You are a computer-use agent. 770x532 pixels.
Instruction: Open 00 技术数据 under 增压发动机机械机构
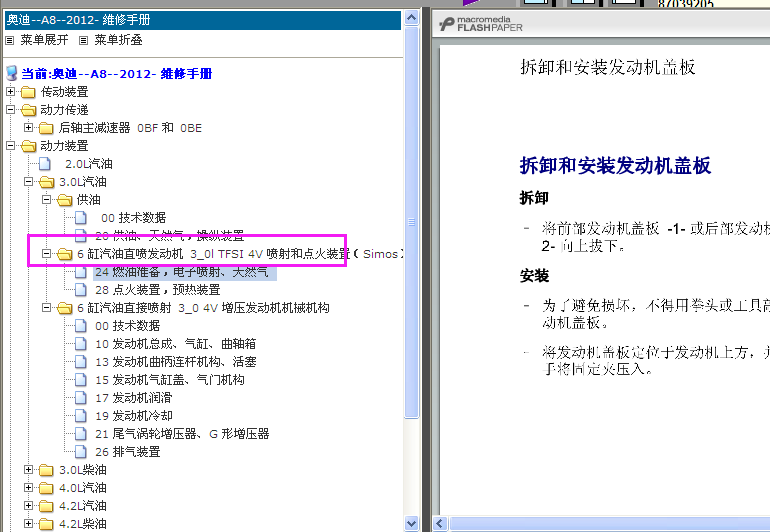pos(128,326)
